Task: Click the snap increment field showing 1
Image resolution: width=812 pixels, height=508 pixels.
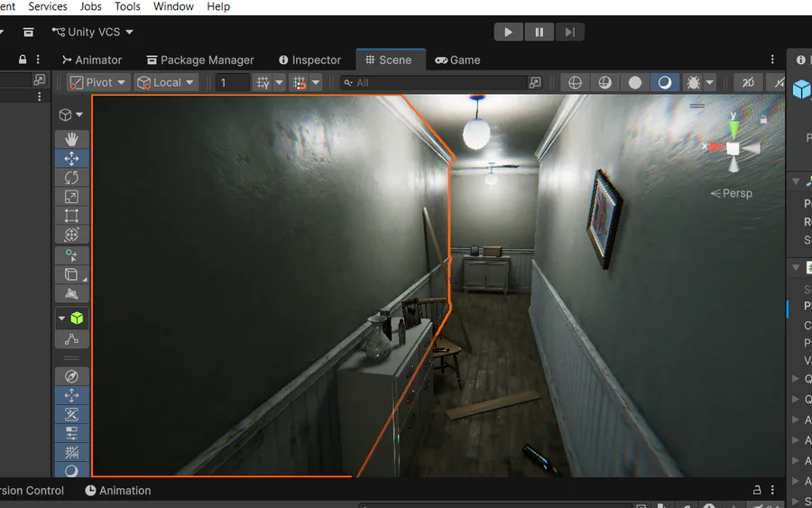Action: pos(233,83)
